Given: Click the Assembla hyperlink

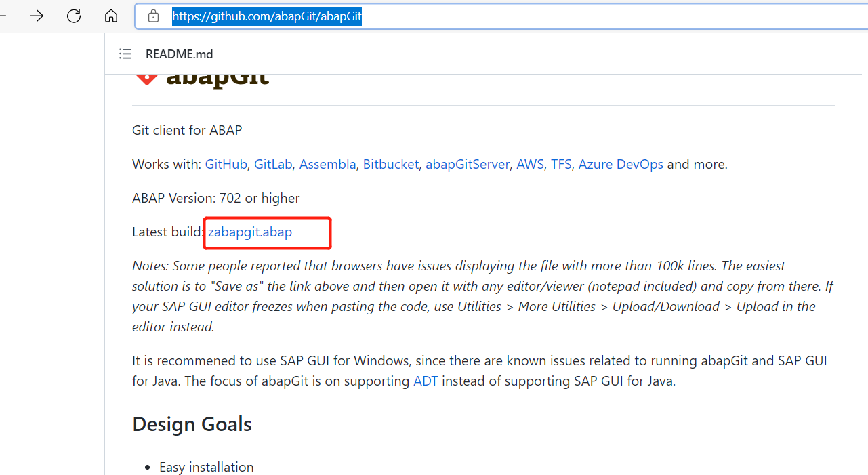Looking at the screenshot, I should 327,164.
